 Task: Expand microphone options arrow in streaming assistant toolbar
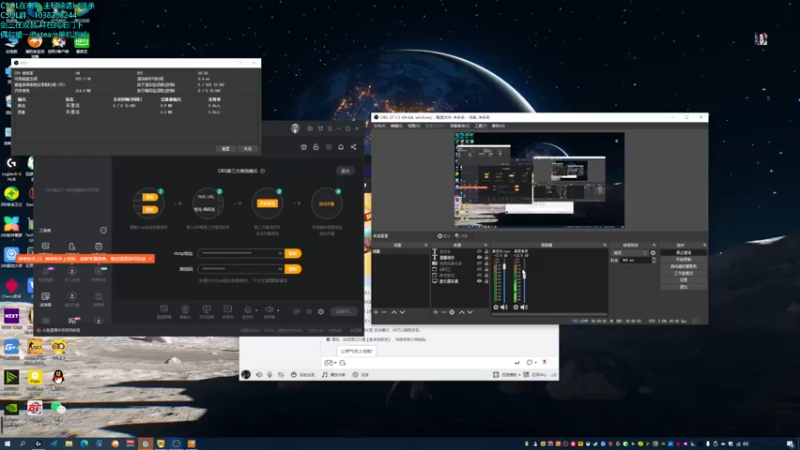click(x=258, y=310)
